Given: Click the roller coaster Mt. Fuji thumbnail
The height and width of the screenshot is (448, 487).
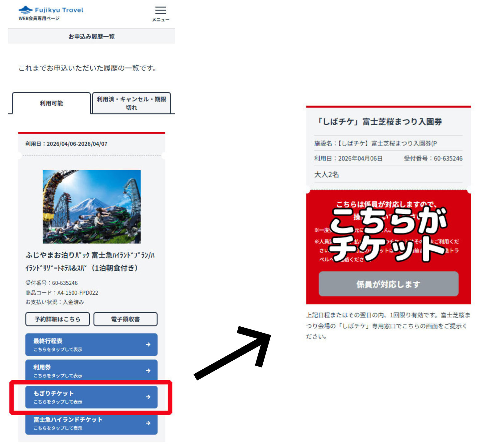Looking at the screenshot, I should tap(92, 207).
